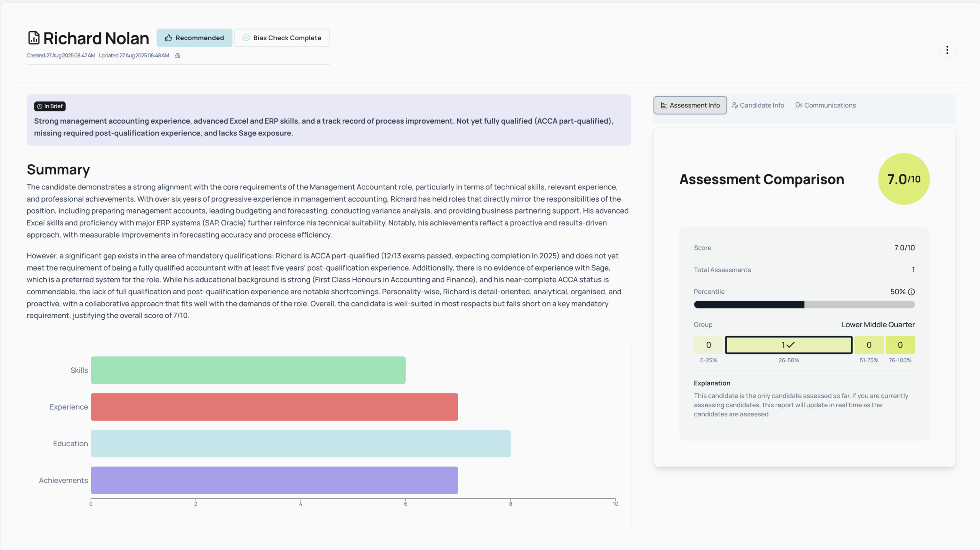This screenshot has width=980, height=550.
Task: Click the red Experience bar in chart
Action: pos(274,407)
